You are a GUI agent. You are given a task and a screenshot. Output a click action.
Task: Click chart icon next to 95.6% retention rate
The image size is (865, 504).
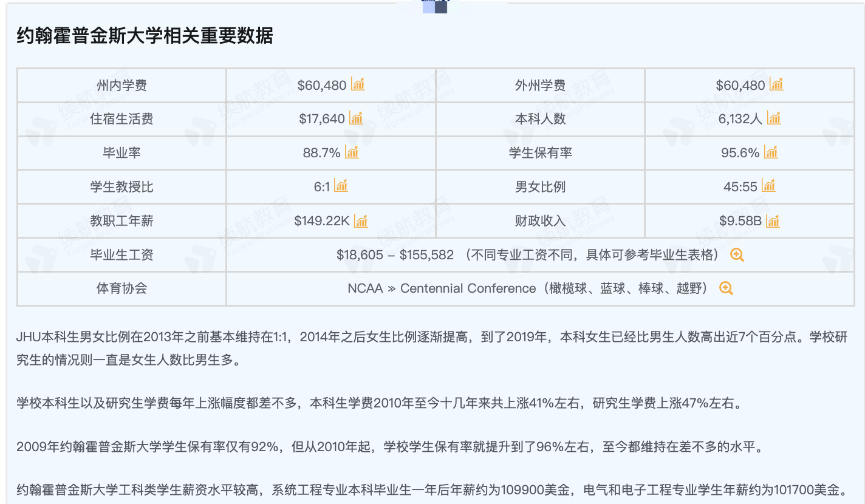pos(771,152)
